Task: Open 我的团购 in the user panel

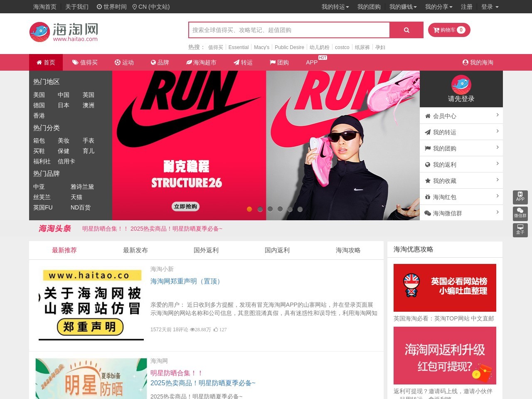Action: (461, 148)
